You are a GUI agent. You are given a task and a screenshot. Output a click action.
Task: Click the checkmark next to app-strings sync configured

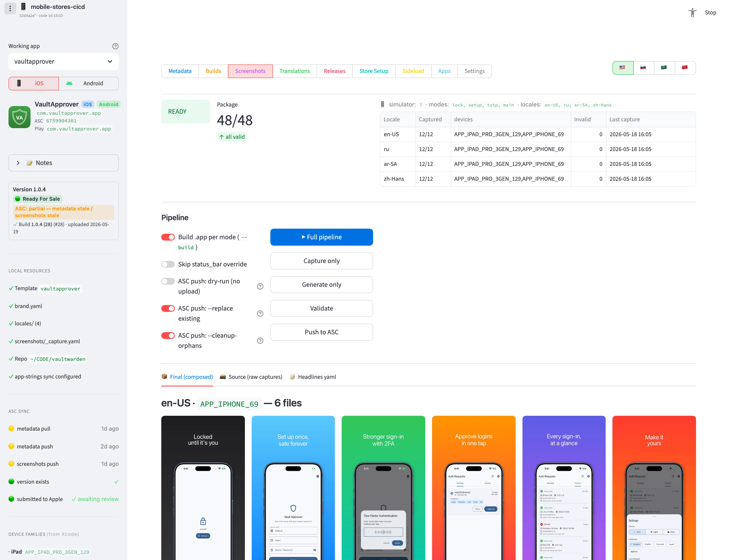coord(11,377)
